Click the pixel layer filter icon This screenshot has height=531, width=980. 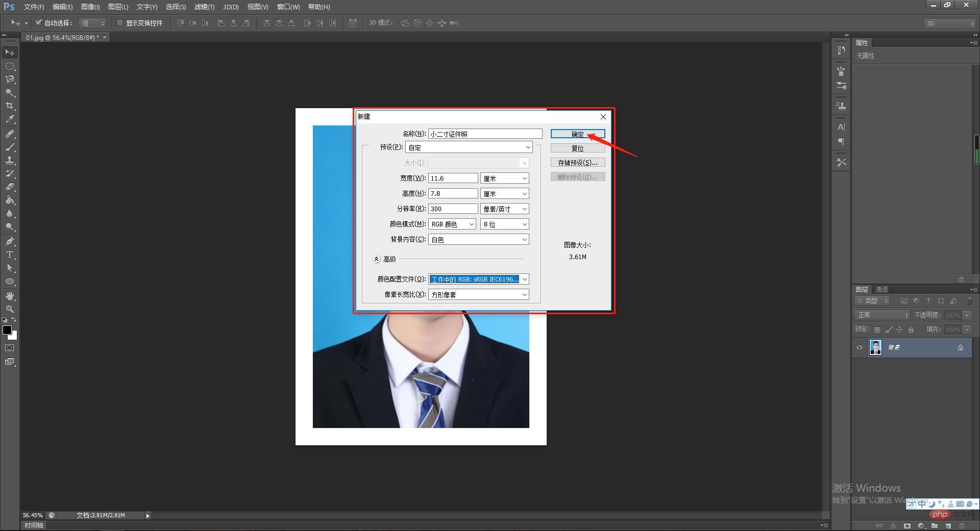pyautogui.click(x=904, y=301)
